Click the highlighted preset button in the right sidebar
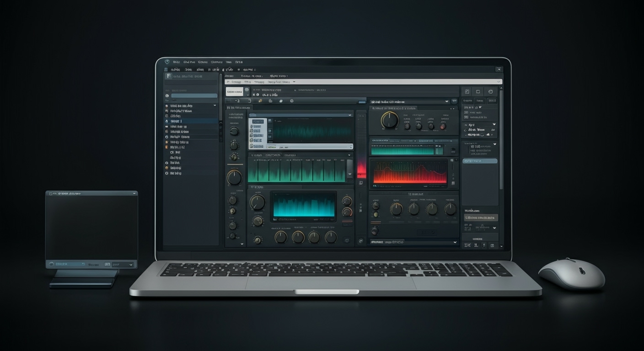The height and width of the screenshot is (351, 644). [x=479, y=161]
